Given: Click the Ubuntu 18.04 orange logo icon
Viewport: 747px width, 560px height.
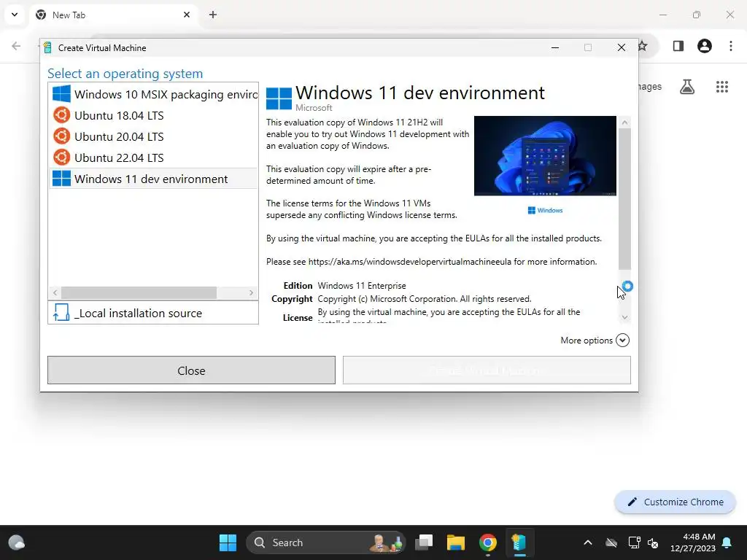Looking at the screenshot, I should tap(61, 115).
